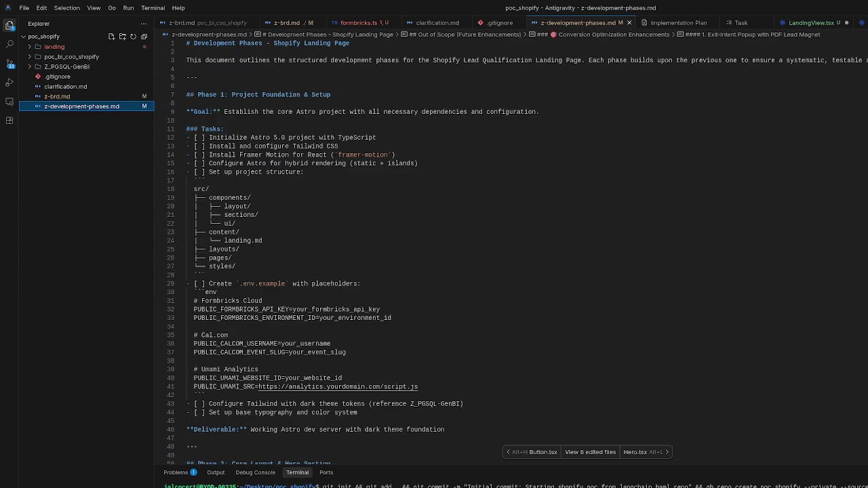This screenshot has width=868, height=488.
Task: Open the Run menu
Action: (128, 8)
